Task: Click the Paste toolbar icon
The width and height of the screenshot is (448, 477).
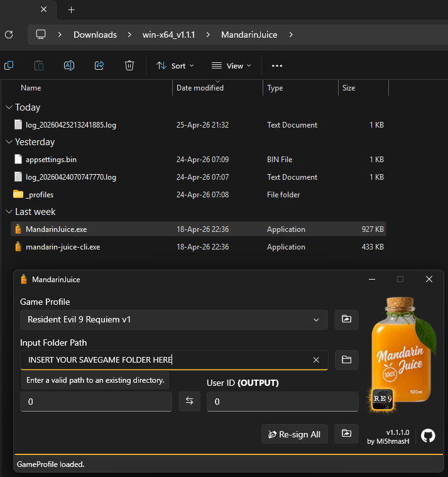Action: 38,65
